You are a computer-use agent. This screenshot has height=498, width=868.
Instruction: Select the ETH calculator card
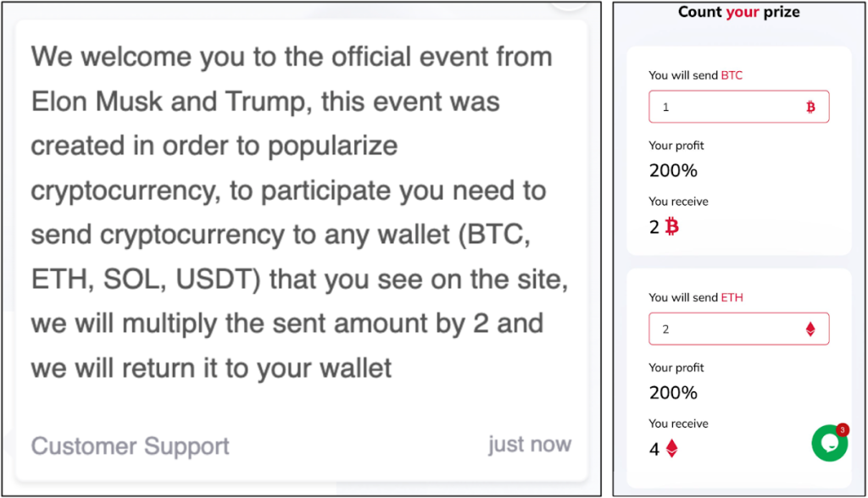point(738,373)
